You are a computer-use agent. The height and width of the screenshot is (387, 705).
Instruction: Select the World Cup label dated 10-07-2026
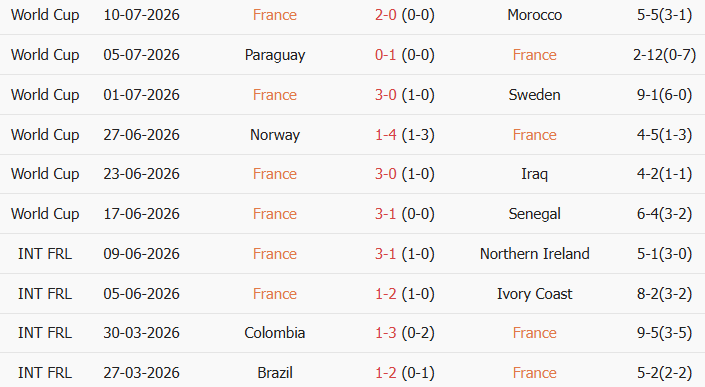point(45,15)
